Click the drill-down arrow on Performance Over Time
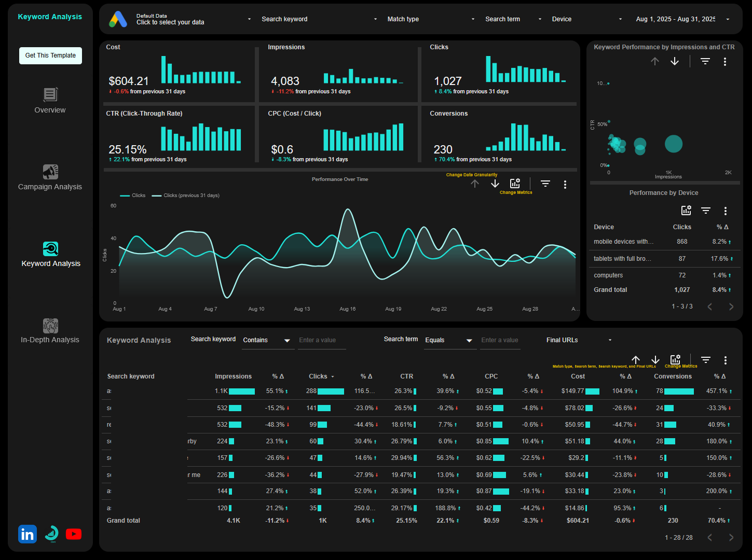The height and width of the screenshot is (560, 752). 494,183
